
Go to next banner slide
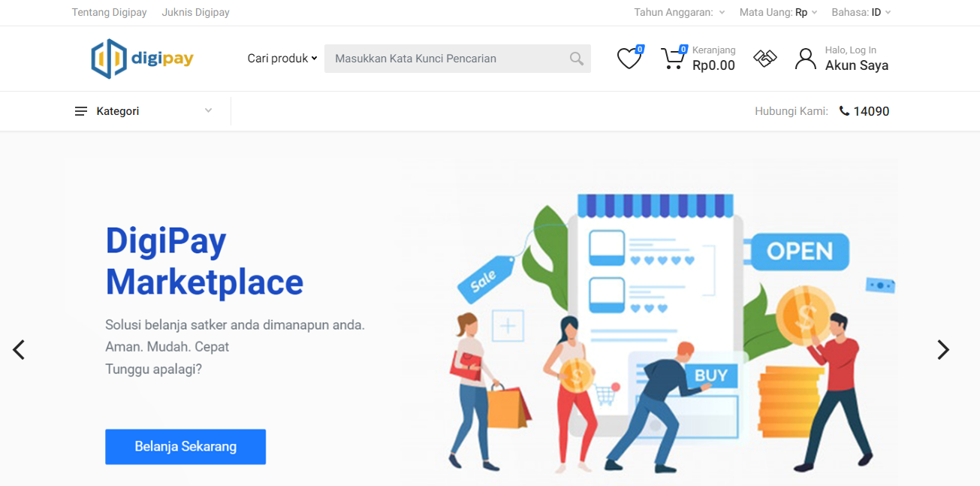pyautogui.click(x=943, y=349)
